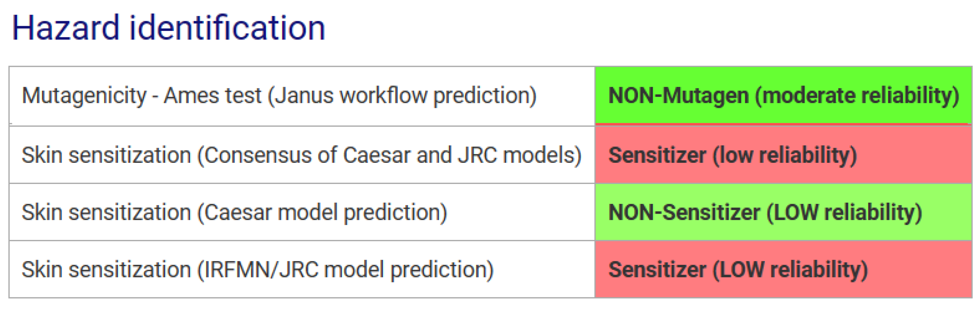Click red Sensitizer cell in the Consensus row

point(783,155)
